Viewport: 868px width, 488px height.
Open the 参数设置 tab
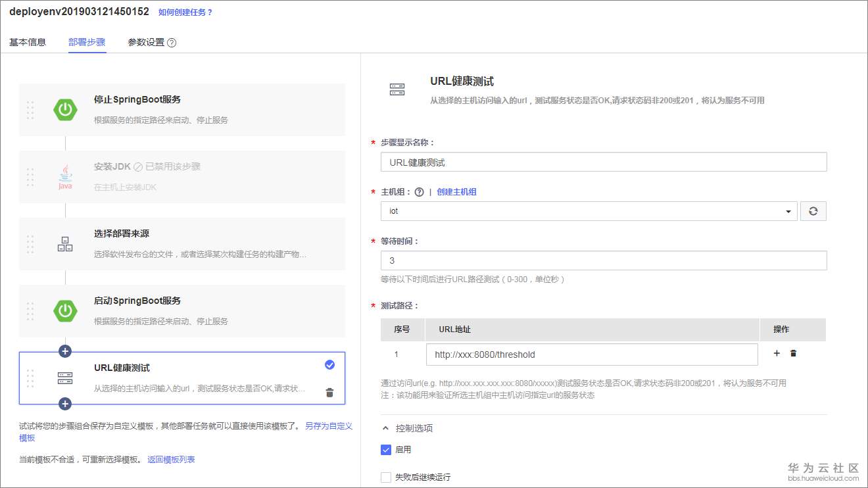point(146,42)
